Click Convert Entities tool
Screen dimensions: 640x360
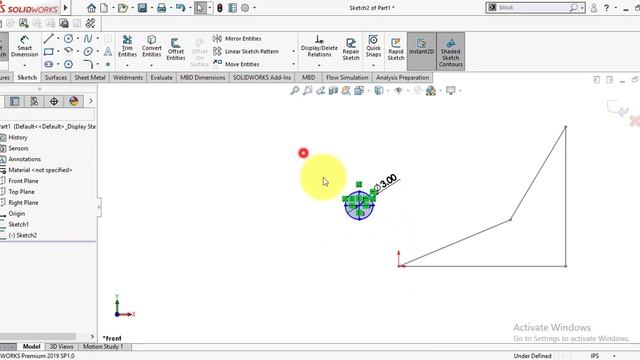pos(151,46)
